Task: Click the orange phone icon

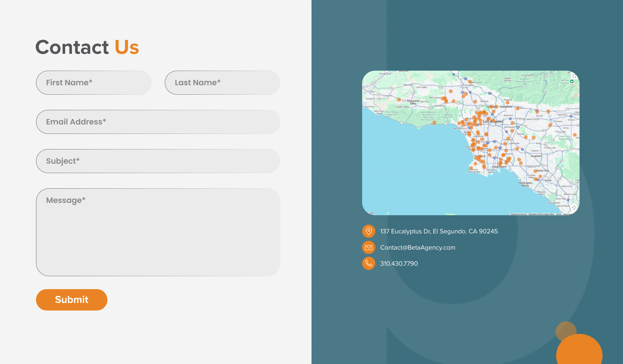Action: tap(369, 264)
